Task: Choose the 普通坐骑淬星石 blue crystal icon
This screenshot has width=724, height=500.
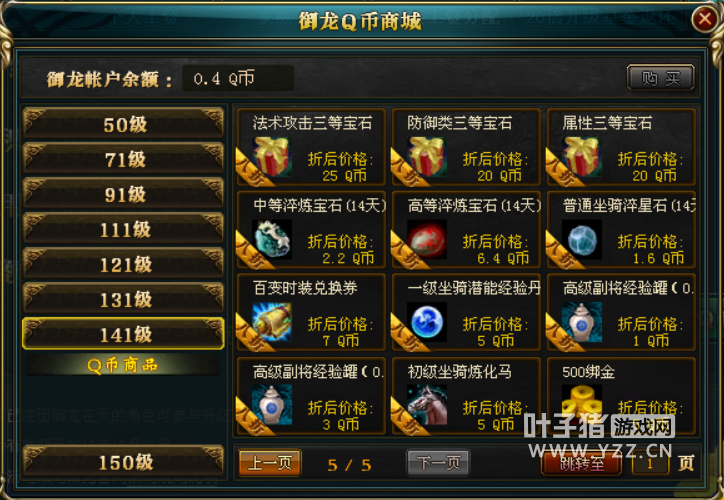Action: pyautogui.click(x=582, y=239)
